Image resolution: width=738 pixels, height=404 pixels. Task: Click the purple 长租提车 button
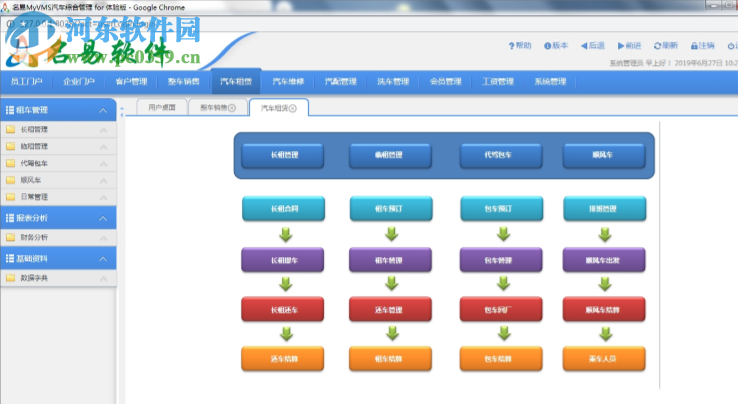[x=282, y=260]
